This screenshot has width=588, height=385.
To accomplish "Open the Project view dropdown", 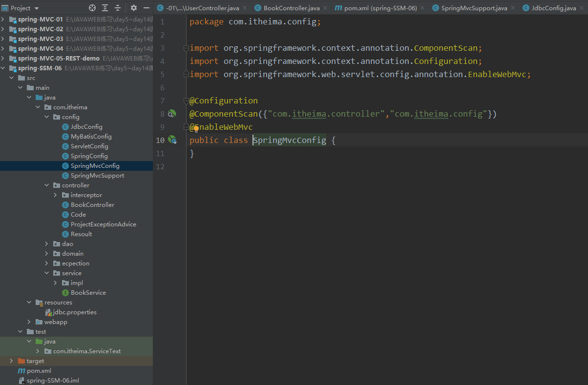I will point(37,8).
